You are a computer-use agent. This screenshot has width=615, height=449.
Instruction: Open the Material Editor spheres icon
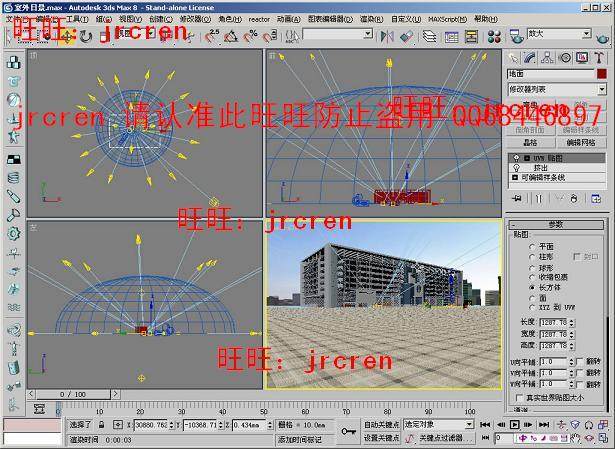coord(494,37)
